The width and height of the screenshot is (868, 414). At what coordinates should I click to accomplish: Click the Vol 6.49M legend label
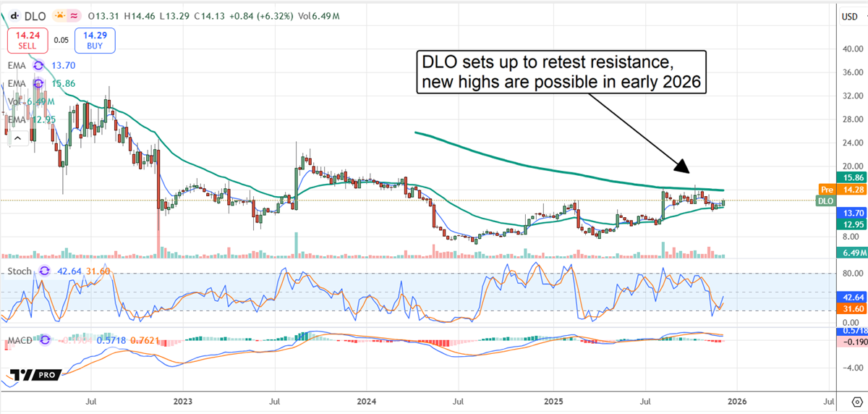coord(22,102)
